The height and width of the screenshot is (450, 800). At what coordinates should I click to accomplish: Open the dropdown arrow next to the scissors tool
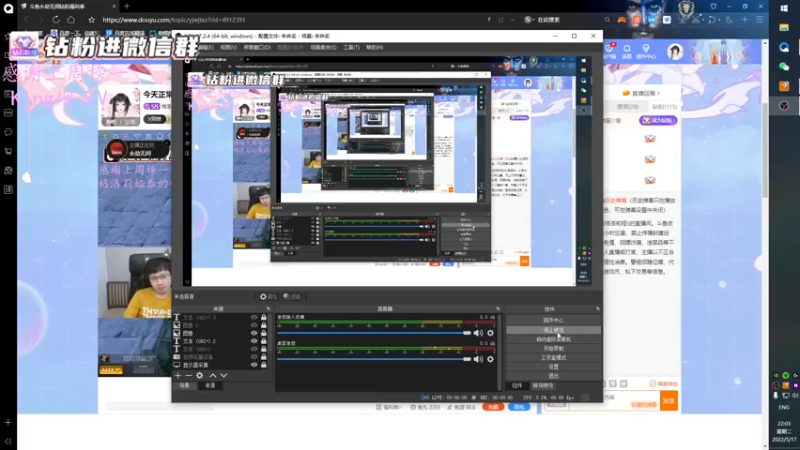point(703,20)
